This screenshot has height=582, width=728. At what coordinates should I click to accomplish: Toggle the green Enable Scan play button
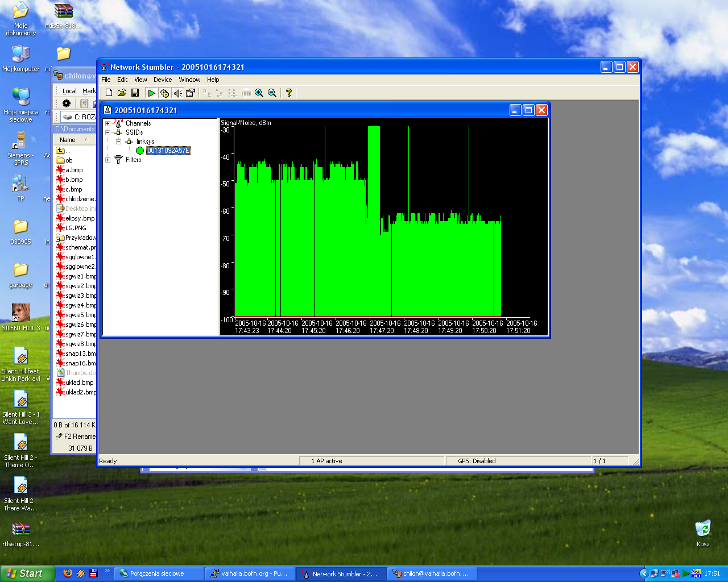tap(151, 93)
